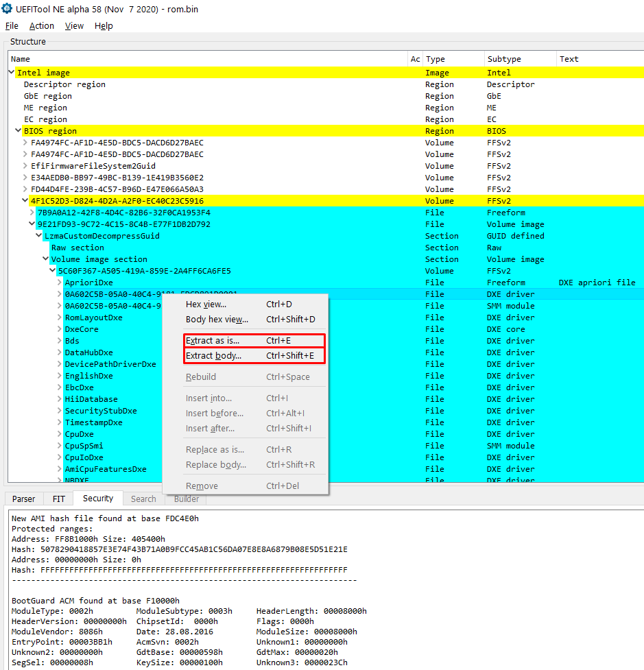Switch to the FIT tab
Viewport: 644px width, 670px height.
[58, 499]
